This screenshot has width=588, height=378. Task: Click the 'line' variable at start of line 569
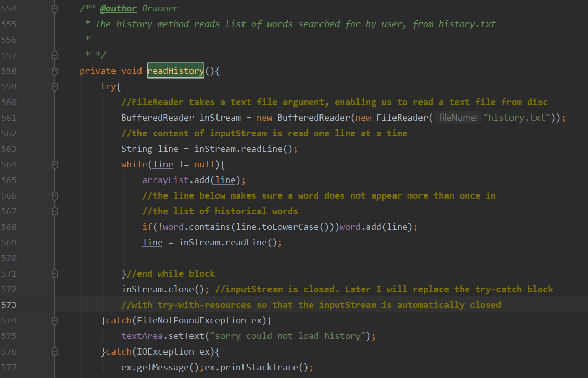click(x=152, y=242)
